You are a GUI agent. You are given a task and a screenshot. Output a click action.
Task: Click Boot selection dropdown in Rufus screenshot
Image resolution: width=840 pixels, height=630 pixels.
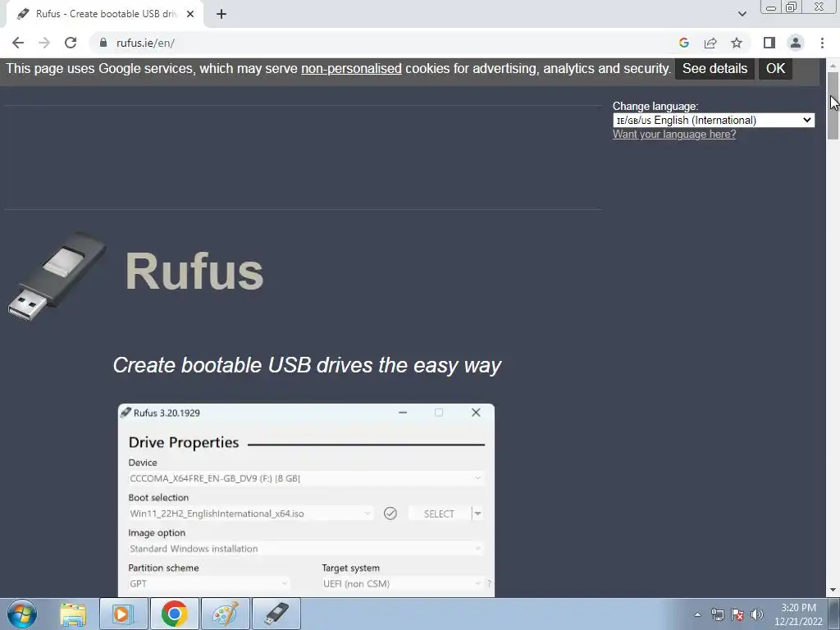click(x=251, y=514)
